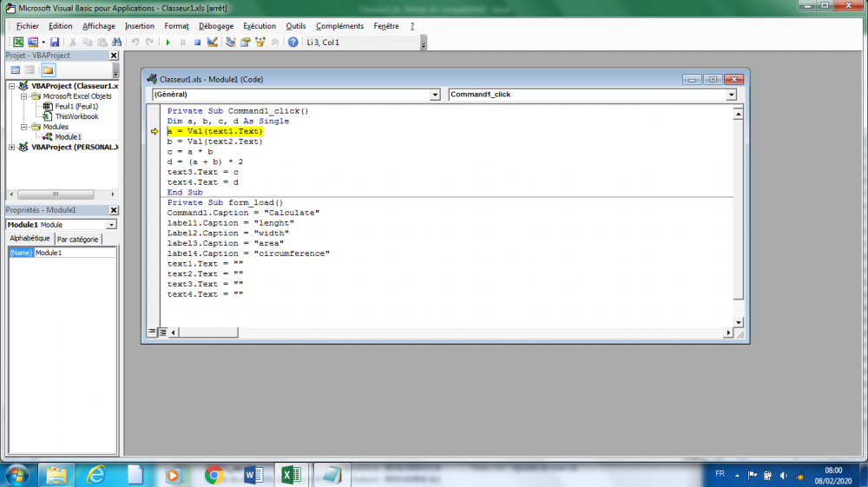Click the Save floppy disk icon

click(55, 42)
